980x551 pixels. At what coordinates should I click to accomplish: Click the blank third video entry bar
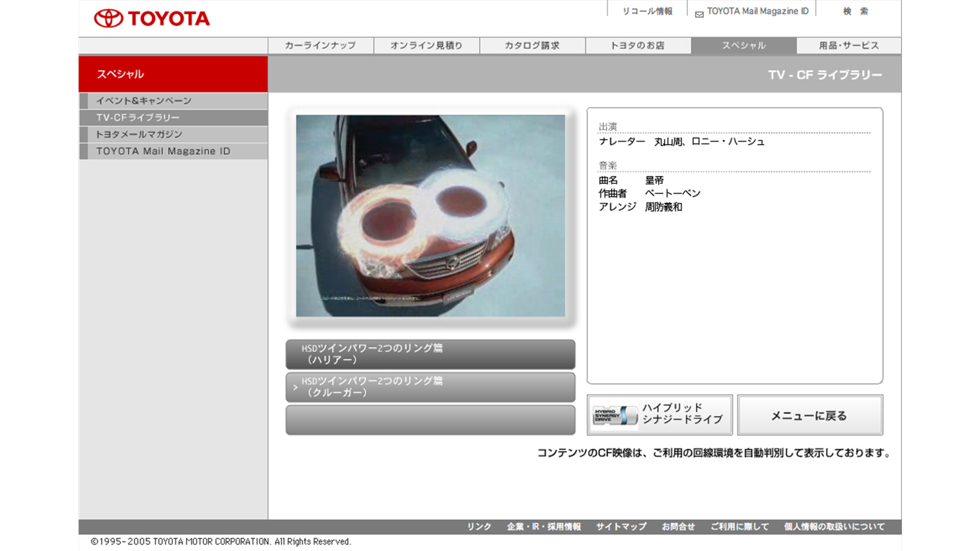(x=430, y=420)
